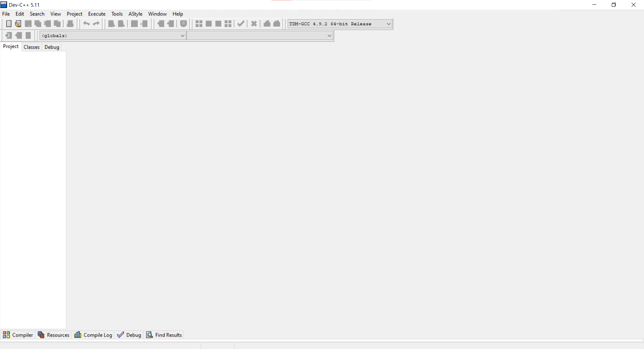644x349 pixels.
Task: Click the Compile icon with four squares
Action: point(199,24)
